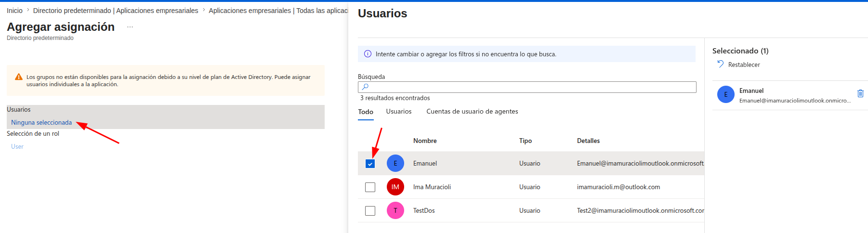
Task: Uncheck the Emanuel user checkbox
Action: (370, 164)
